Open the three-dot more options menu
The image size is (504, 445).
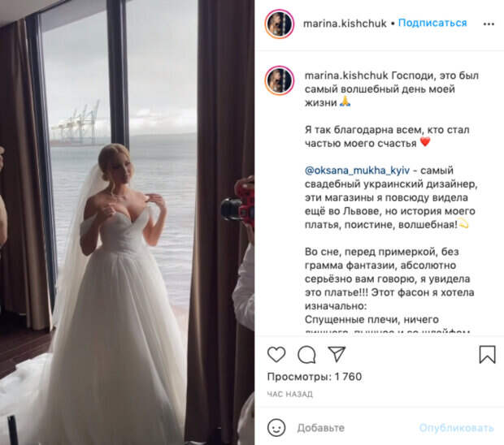(x=489, y=24)
